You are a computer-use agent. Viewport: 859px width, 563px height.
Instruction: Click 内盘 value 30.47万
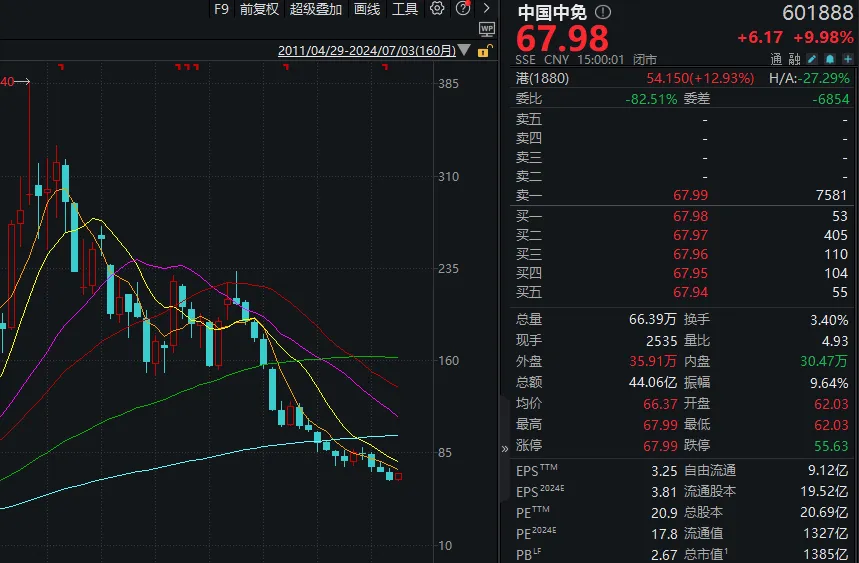tap(823, 361)
